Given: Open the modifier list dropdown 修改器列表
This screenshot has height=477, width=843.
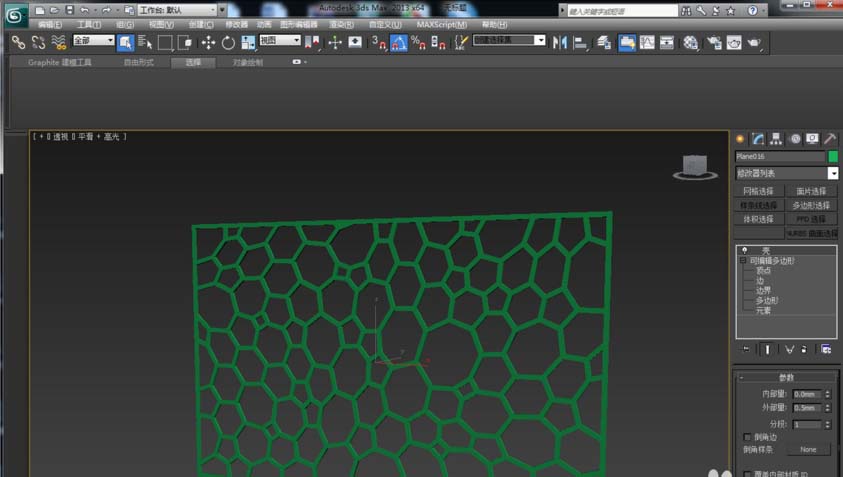Looking at the screenshot, I should point(787,173).
